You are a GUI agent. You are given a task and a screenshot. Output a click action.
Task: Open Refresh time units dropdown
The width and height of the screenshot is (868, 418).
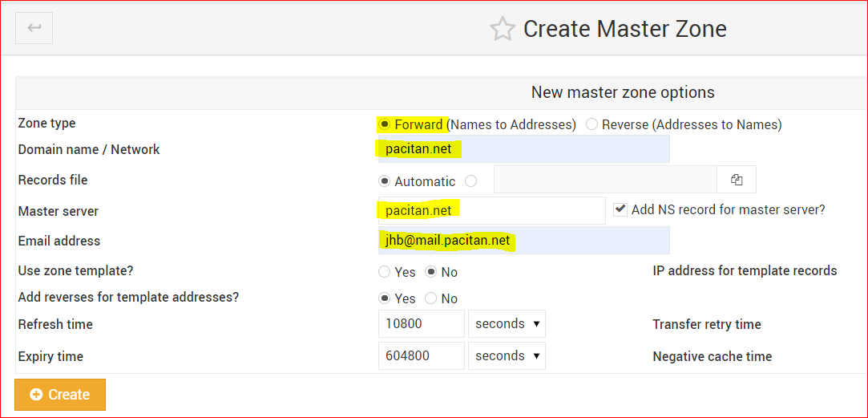click(x=507, y=324)
